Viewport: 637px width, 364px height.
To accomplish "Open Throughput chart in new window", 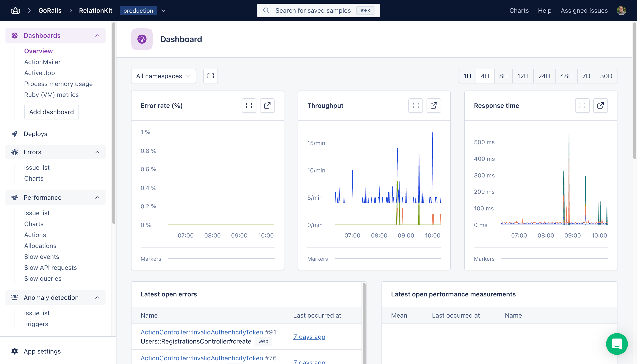I will [x=434, y=106].
